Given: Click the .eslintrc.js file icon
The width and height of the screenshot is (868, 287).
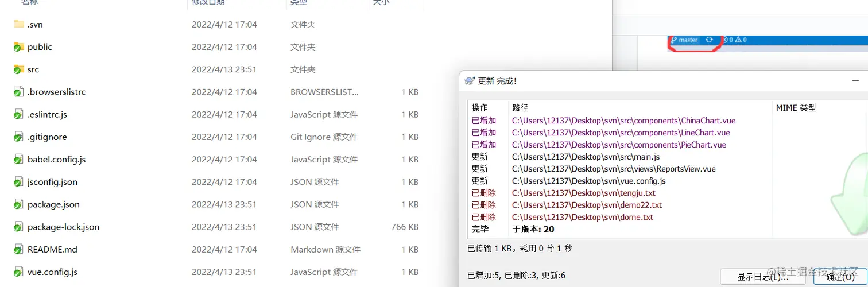Looking at the screenshot, I should pyautogui.click(x=19, y=114).
